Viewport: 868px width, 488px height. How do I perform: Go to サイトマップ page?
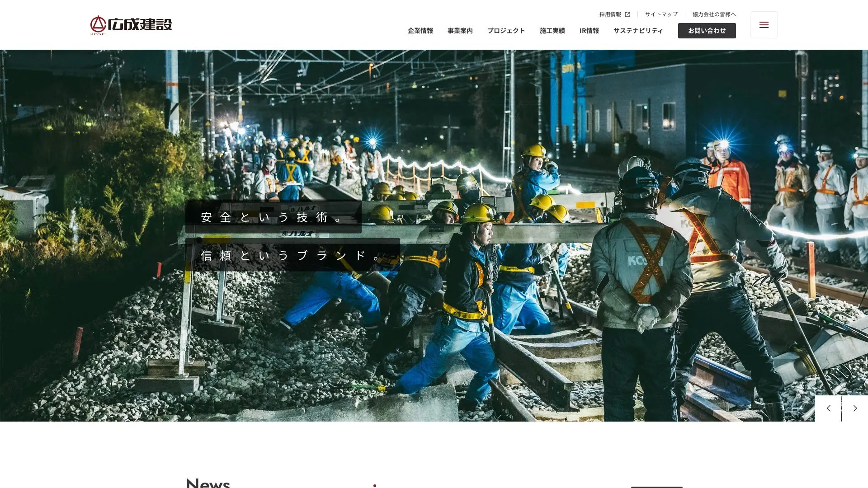[661, 14]
